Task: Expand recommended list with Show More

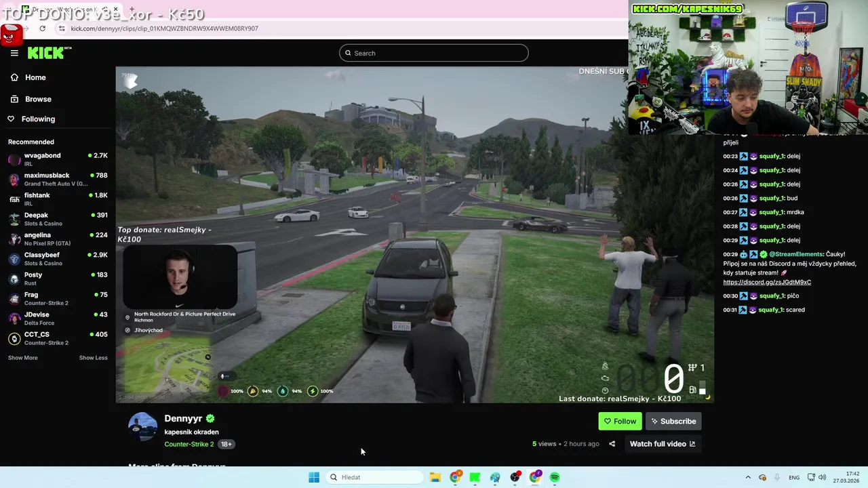Action: click(23, 358)
